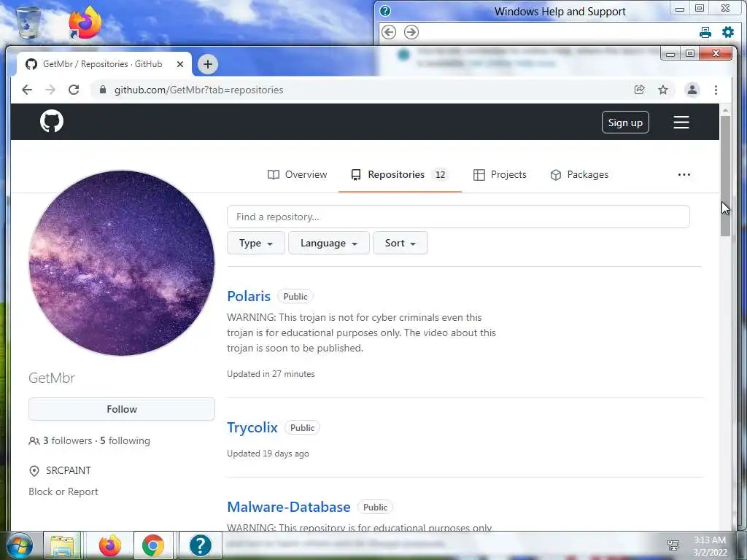
Task: Click the GetMbr galaxy profile avatar
Action: (122, 262)
